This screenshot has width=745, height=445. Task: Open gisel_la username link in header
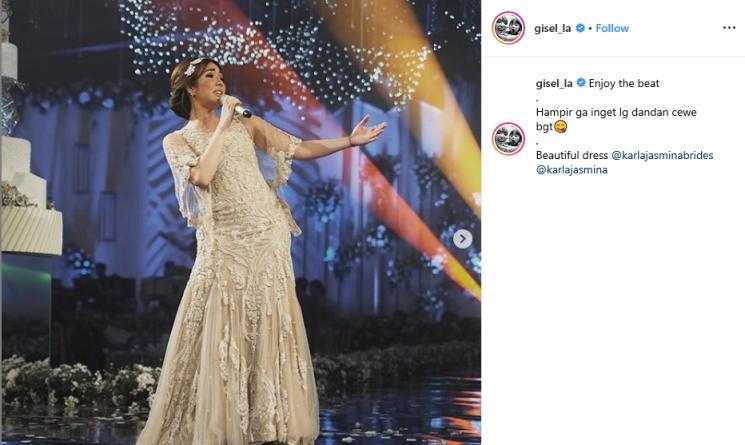553,28
